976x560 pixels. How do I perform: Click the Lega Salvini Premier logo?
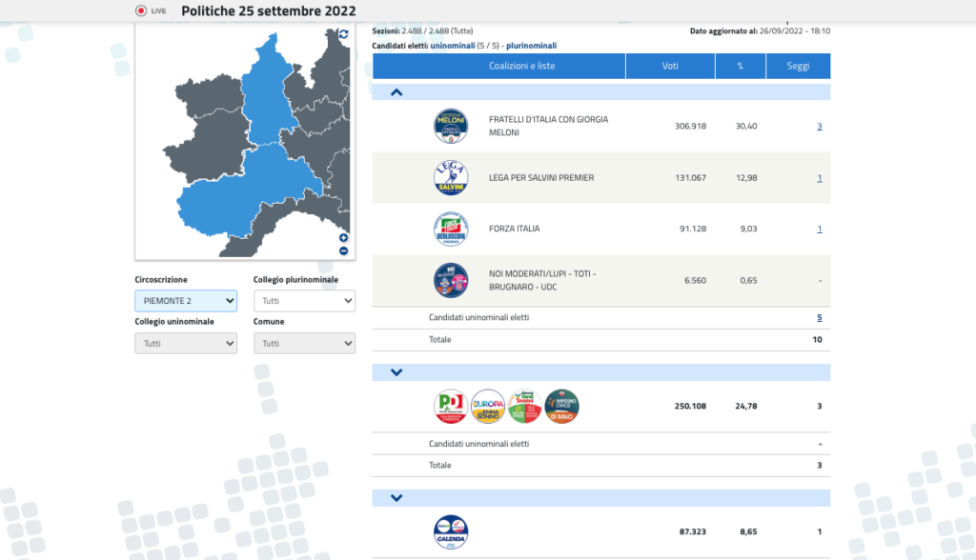click(451, 177)
